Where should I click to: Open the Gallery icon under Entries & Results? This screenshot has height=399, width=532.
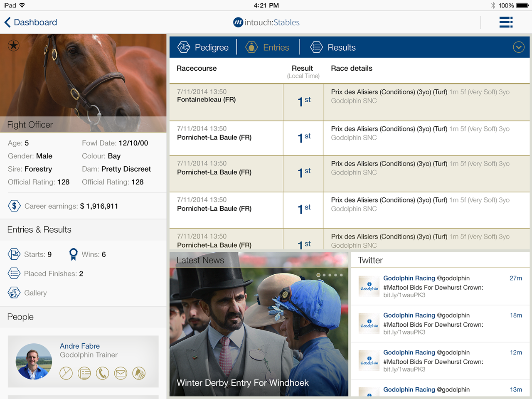[14, 293]
